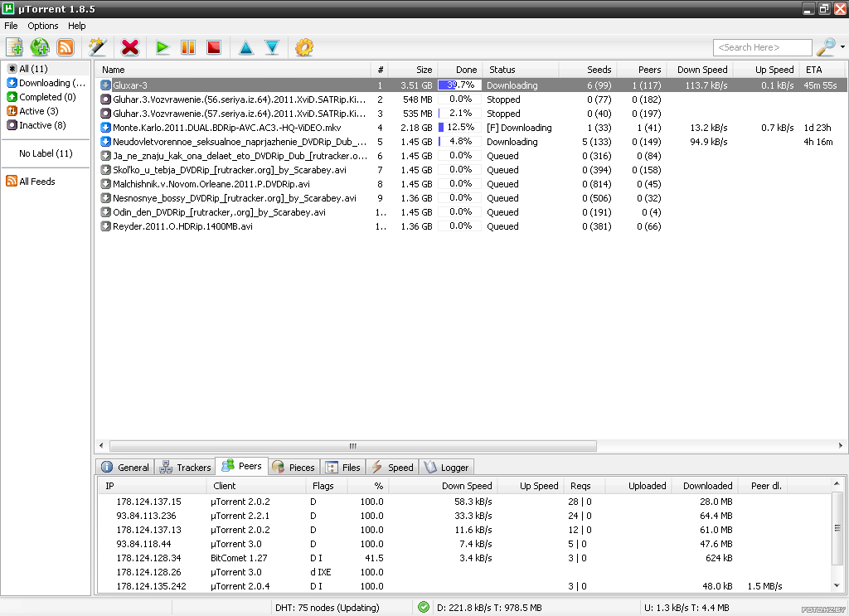Select Malchishnik.v.Novom.Orleane torrent row

(x=470, y=183)
